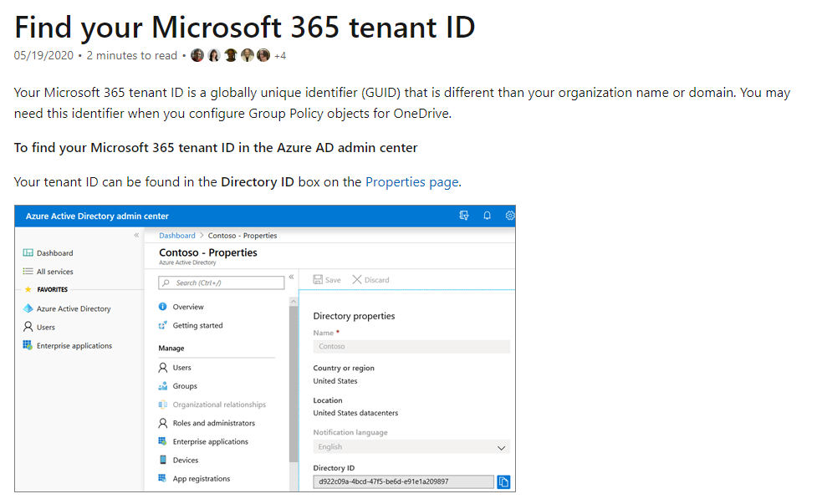Screen dimensions: 822x504
Task: Click the Manage section heading
Action: [171, 349]
